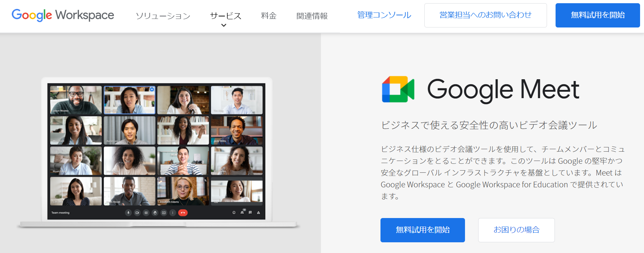Click activities shapes icon in Meet mockup
The width and height of the screenshot is (644, 253).
click(x=259, y=212)
